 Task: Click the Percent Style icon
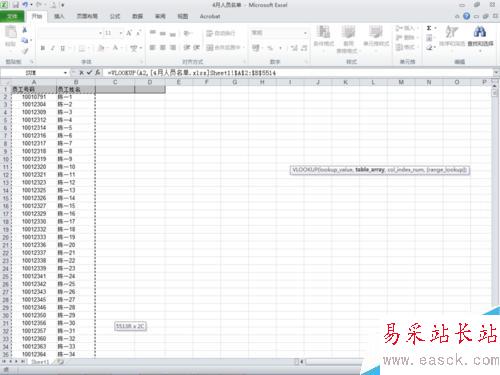point(270,48)
